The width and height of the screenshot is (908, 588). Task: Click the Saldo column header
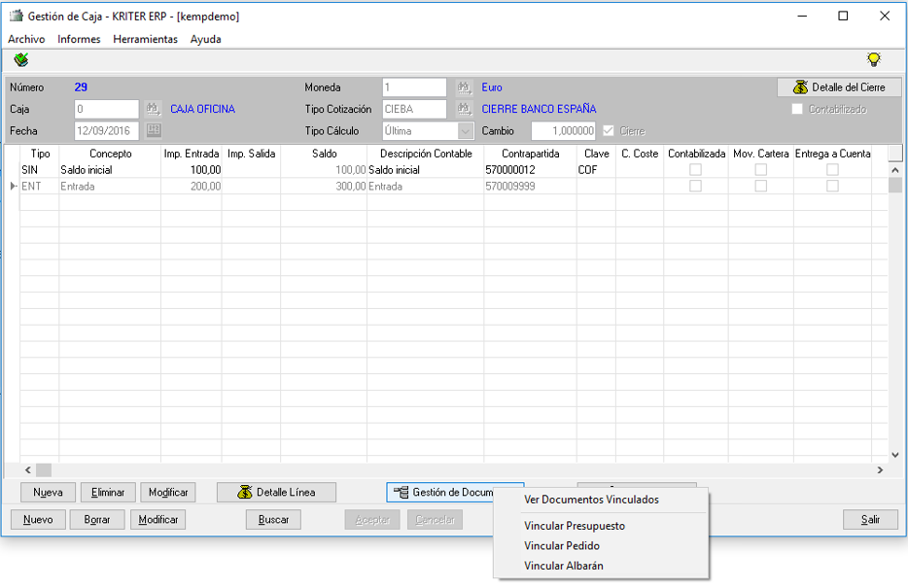click(x=324, y=154)
